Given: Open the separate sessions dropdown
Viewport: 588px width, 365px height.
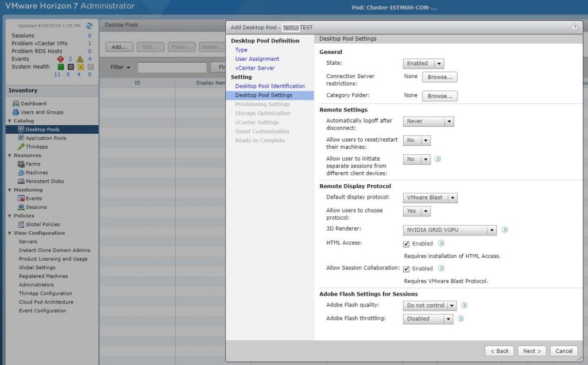Looking at the screenshot, I should [x=417, y=160].
